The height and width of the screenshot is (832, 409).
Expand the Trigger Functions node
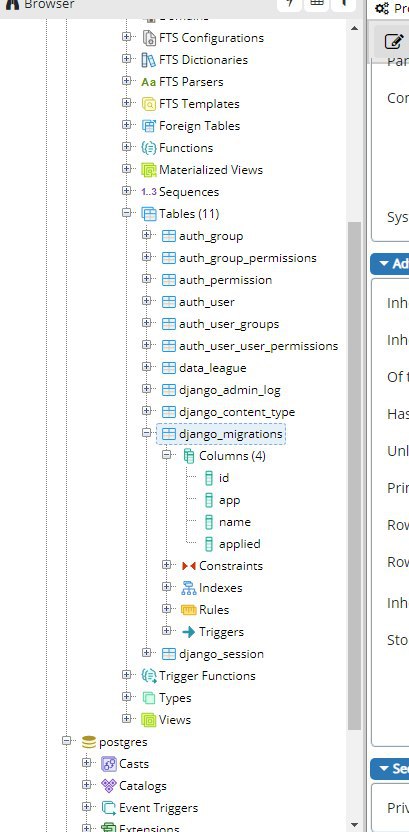point(126,675)
